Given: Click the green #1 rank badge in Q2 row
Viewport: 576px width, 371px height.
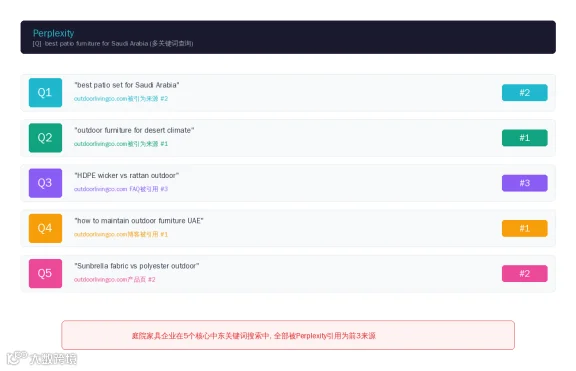Looking at the screenshot, I should click(525, 138).
